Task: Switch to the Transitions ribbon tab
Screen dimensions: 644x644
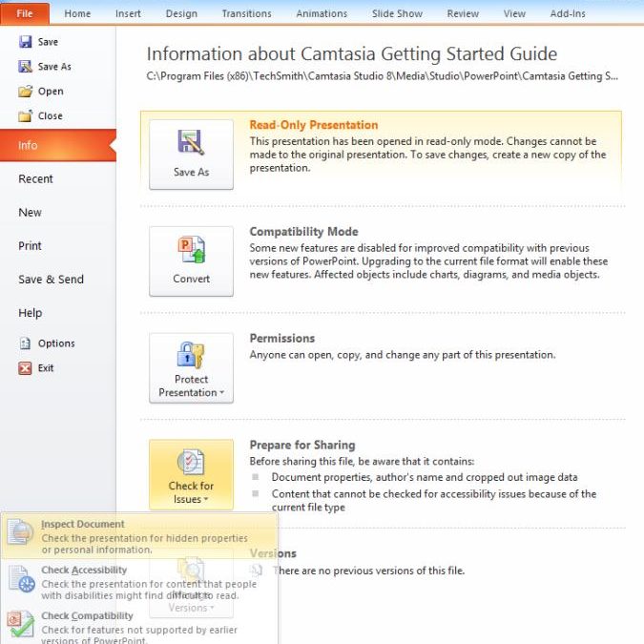Action: click(x=246, y=13)
